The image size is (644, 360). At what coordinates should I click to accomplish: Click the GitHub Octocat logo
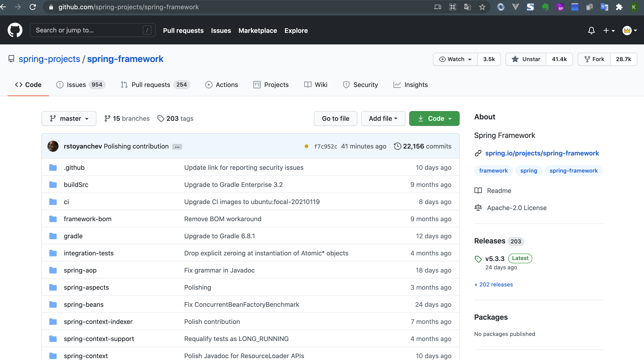[x=15, y=30]
